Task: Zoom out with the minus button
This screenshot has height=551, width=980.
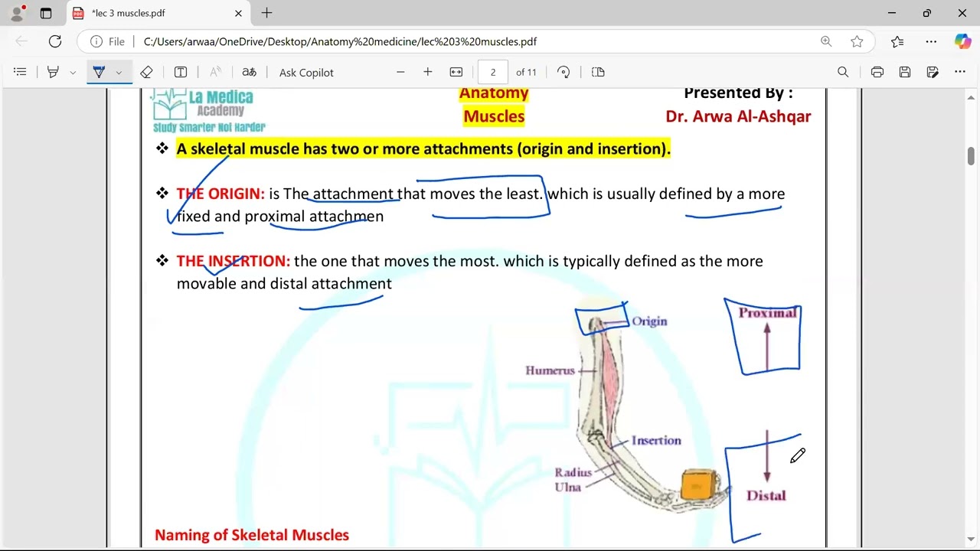Action: pos(400,72)
